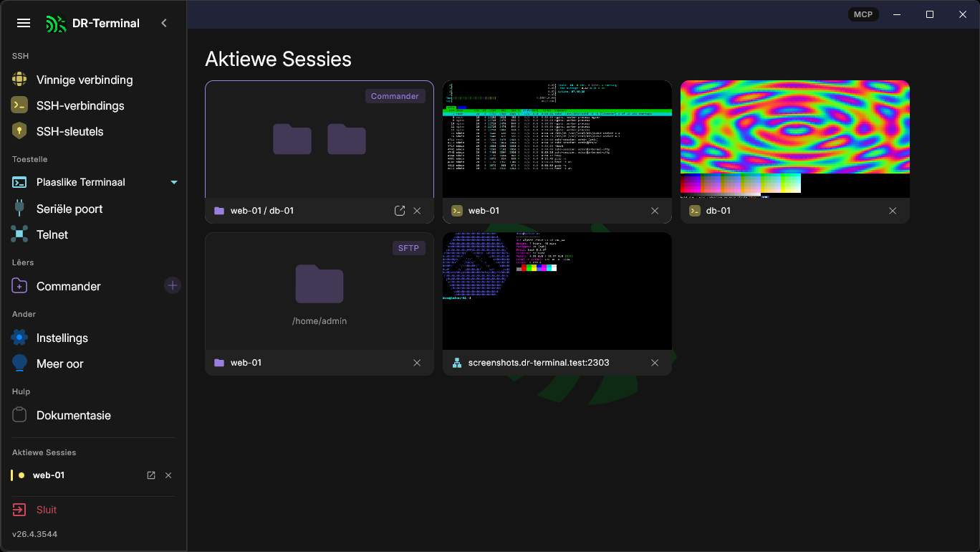Image resolution: width=980 pixels, height=552 pixels.
Task: Open the Dokumentasie clipboard icon
Action: (19, 415)
